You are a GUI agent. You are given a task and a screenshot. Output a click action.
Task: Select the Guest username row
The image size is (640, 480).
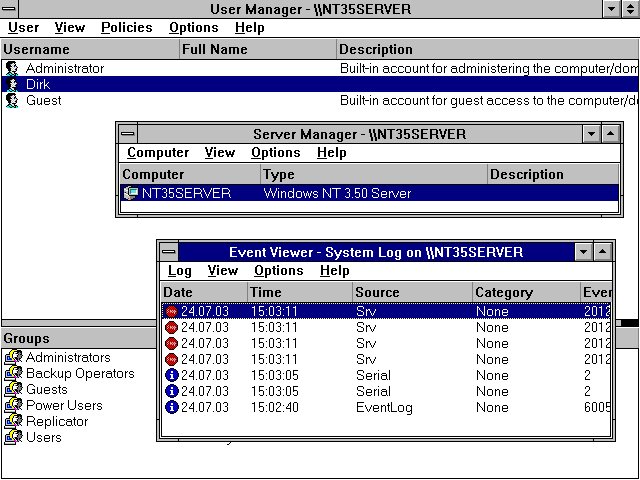(x=320, y=100)
